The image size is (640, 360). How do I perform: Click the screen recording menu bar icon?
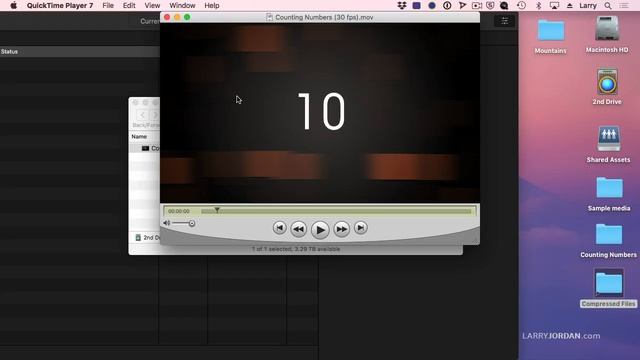[x=476, y=6]
